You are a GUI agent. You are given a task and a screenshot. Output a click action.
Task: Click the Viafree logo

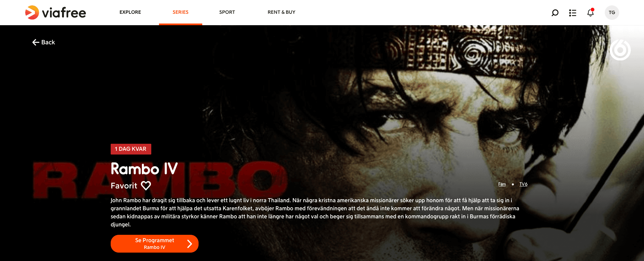point(56,12)
